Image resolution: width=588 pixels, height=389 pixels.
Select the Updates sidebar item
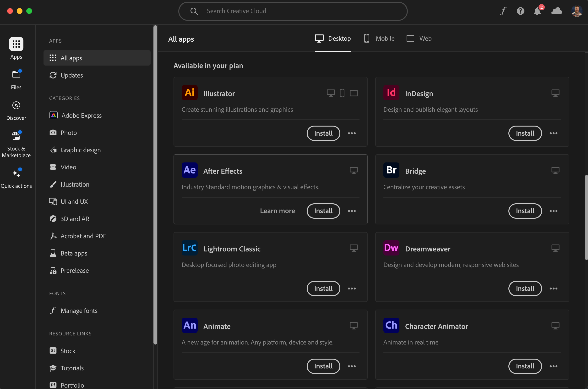pyautogui.click(x=72, y=75)
